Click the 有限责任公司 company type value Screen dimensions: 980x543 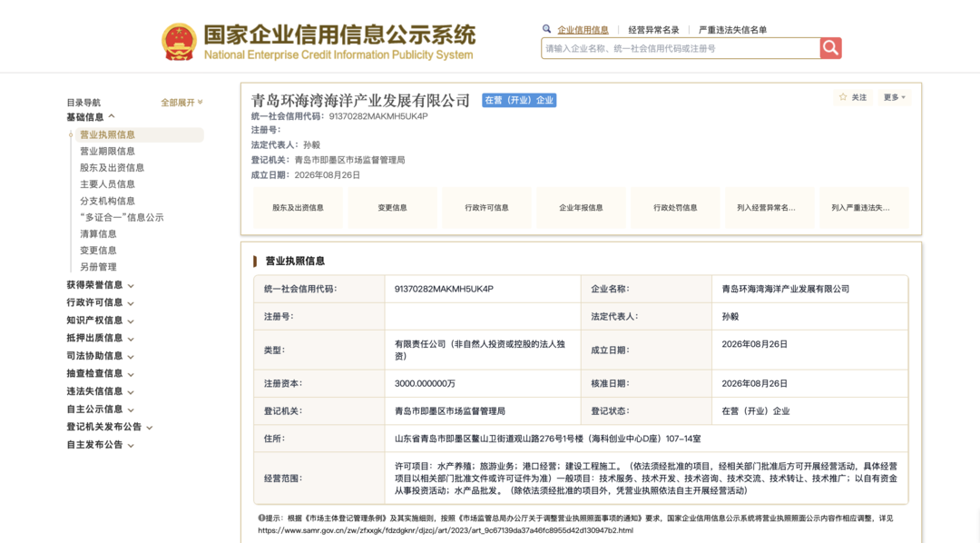pyautogui.click(x=479, y=350)
